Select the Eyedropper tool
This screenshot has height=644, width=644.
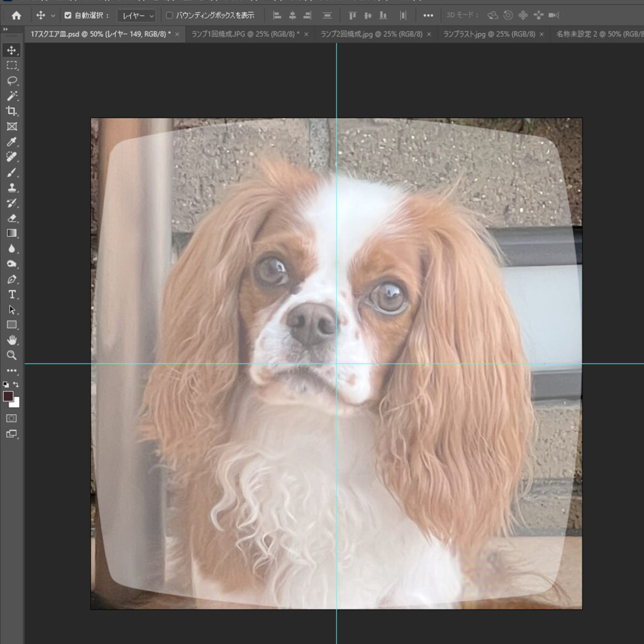(x=12, y=142)
